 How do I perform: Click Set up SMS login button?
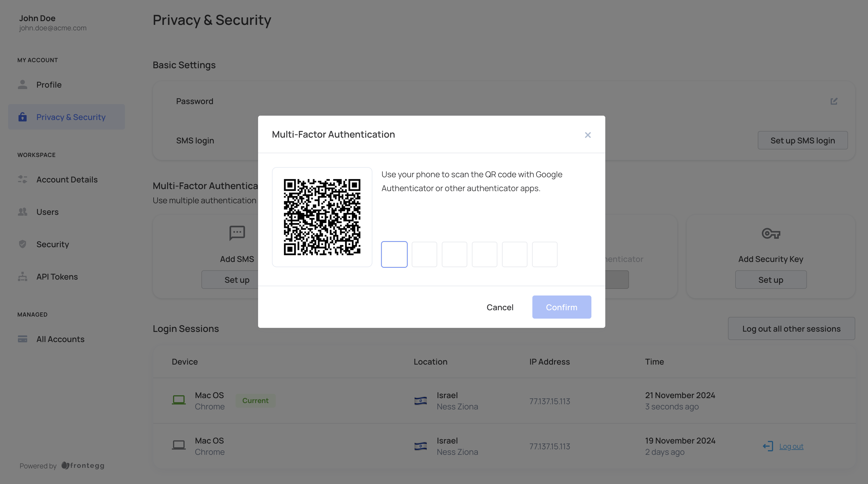802,141
